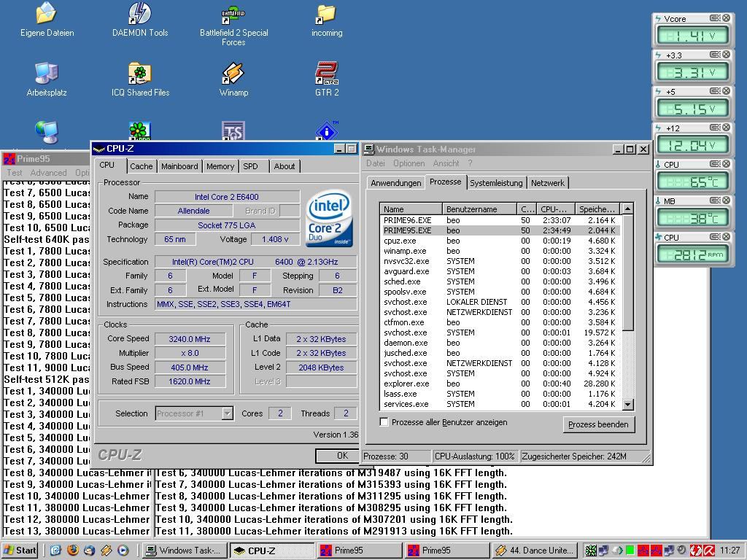Screen dimensions: 747x560
Task: Switch to Systemleistung tab in Task-Manager
Action: pos(496,183)
